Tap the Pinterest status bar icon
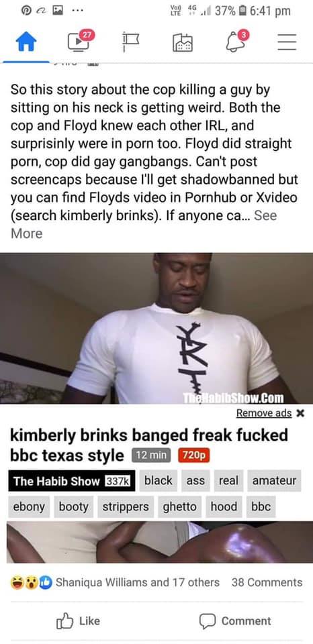 (26, 11)
